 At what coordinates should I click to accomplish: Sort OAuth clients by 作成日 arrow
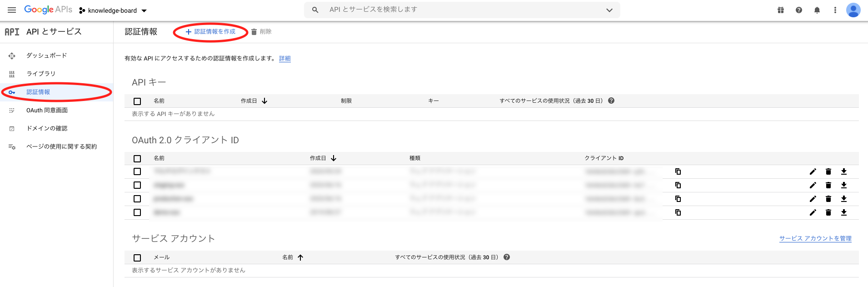334,158
